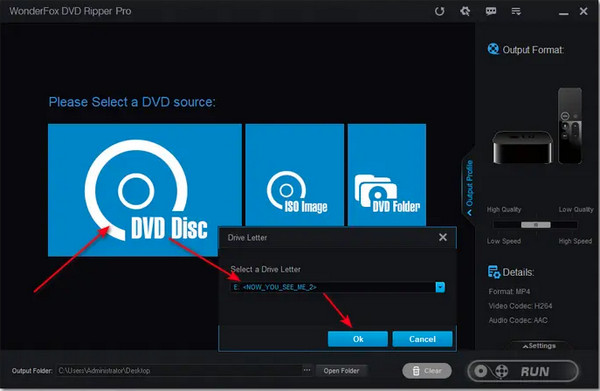Expand the Settings panel
The image size is (600, 391).
pyautogui.click(x=540, y=346)
